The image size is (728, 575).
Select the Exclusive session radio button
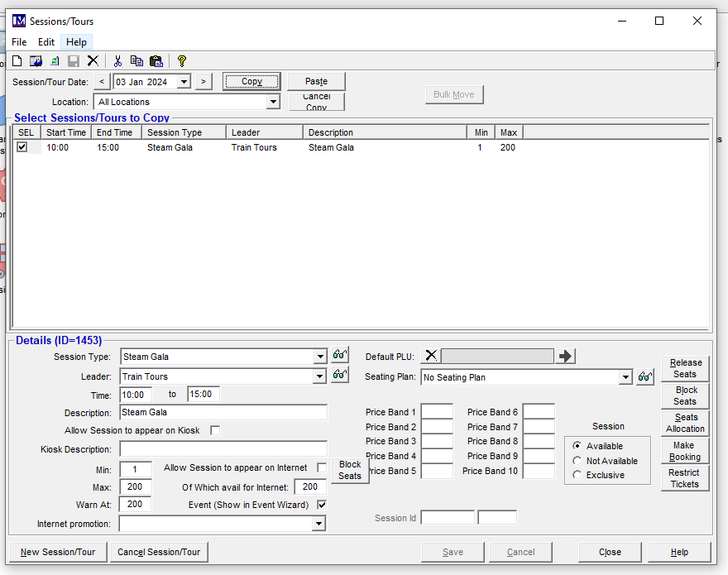(577, 475)
